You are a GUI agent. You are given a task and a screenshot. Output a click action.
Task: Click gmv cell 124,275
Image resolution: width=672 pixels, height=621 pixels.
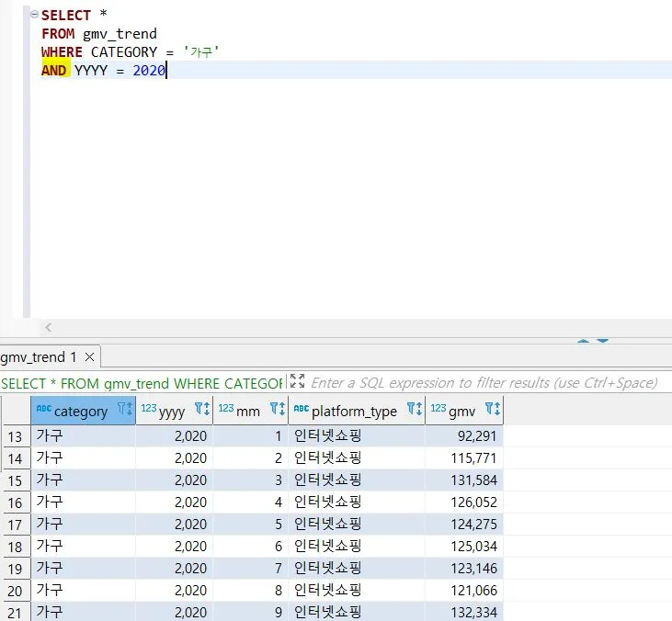pos(464,525)
